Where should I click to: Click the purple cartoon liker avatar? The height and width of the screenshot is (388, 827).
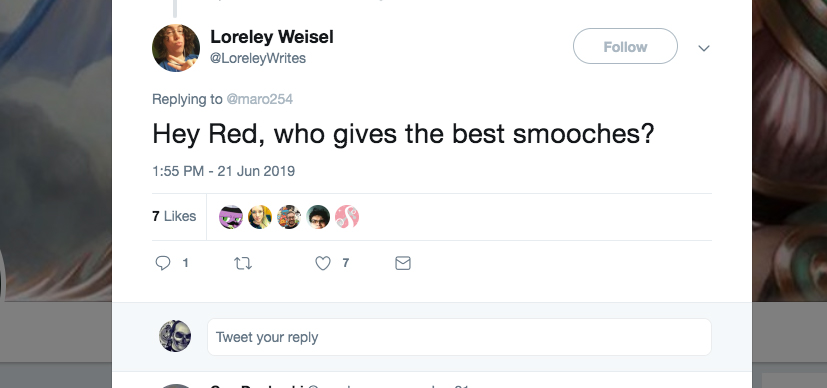pos(231,217)
